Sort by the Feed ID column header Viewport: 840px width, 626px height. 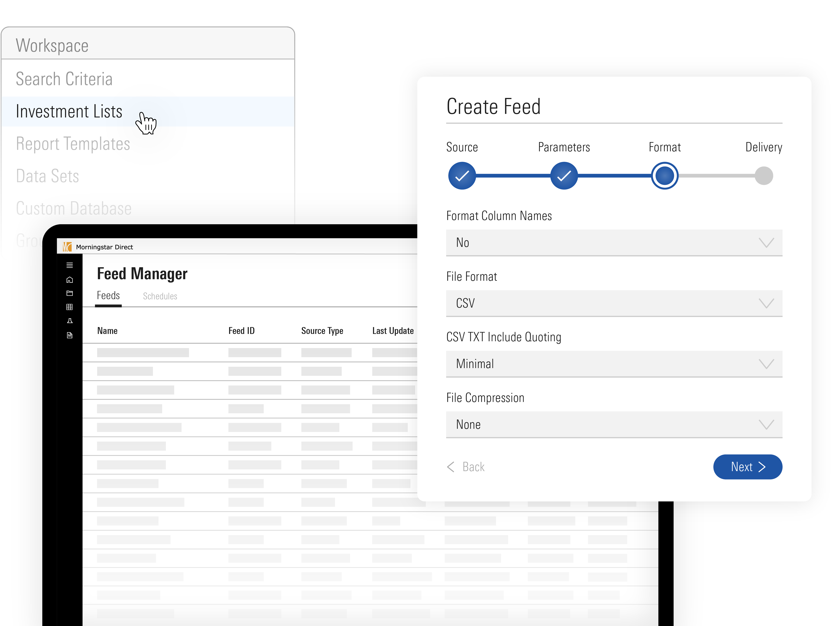tap(241, 331)
